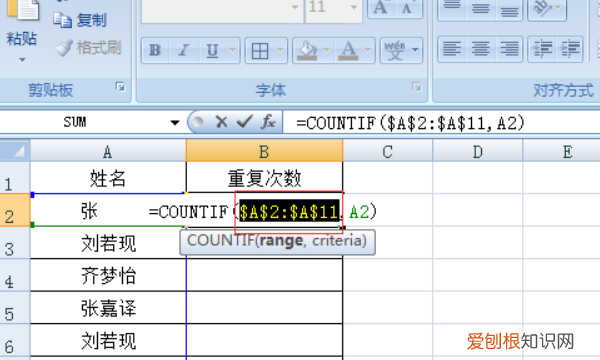This screenshot has height=360, width=600.
Task: Select column B header
Action: 264,151
